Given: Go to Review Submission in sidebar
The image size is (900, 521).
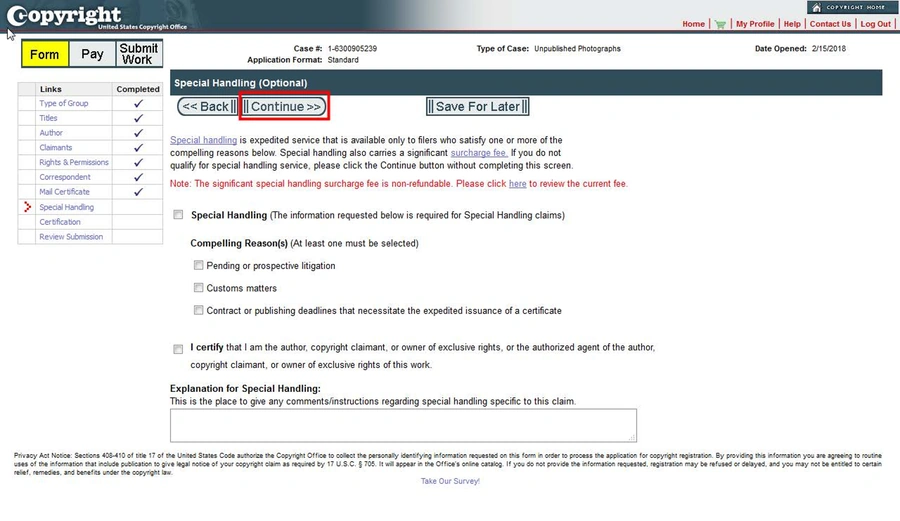Looking at the screenshot, I should coord(71,236).
